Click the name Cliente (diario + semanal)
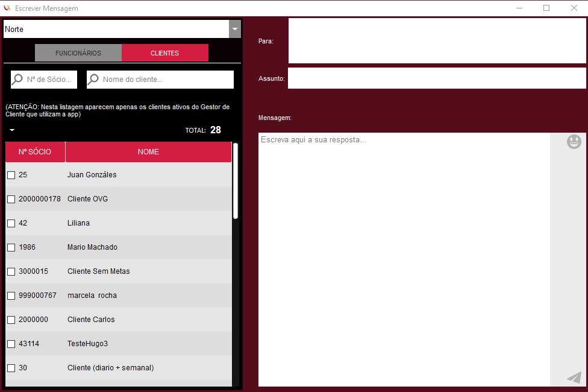This screenshot has width=588, height=392. coord(111,368)
